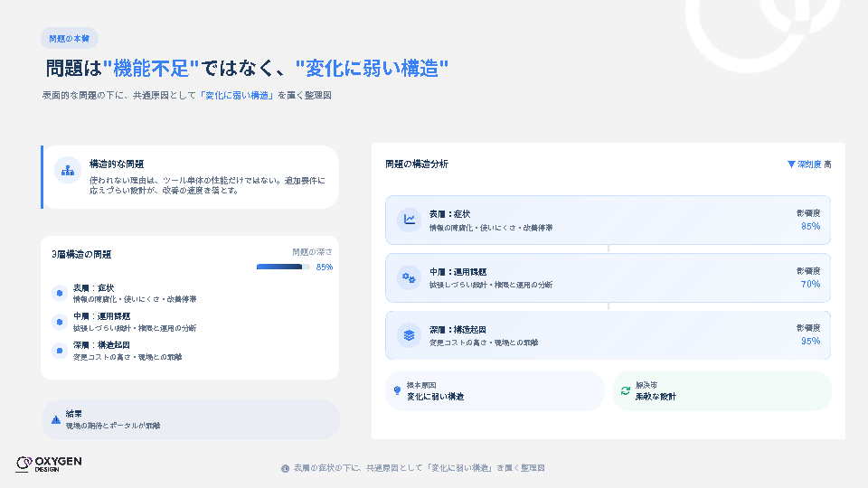Screen dimensions: 868x488
Task: Select the 中層：運用課題 bullet in left list
Action: (60, 322)
